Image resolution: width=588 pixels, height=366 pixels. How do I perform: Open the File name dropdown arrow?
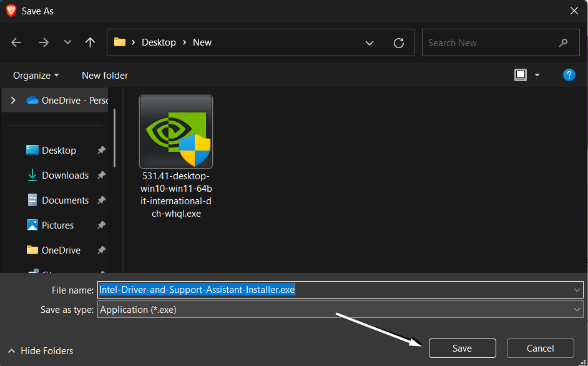[x=577, y=290]
